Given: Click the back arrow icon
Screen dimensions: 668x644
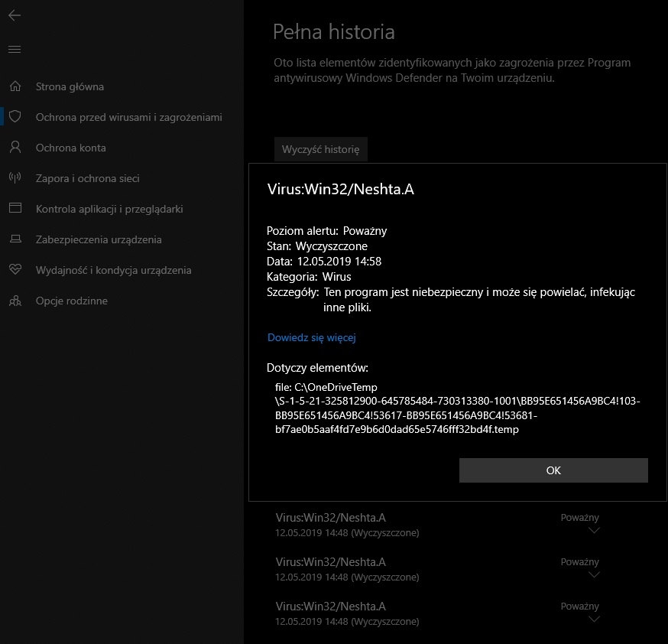Looking at the screenshot, I should (15, 16).
